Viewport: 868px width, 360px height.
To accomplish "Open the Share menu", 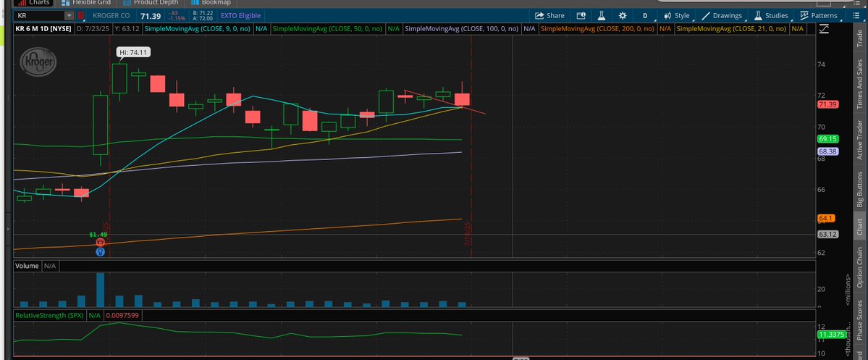I will pos(549,15).
